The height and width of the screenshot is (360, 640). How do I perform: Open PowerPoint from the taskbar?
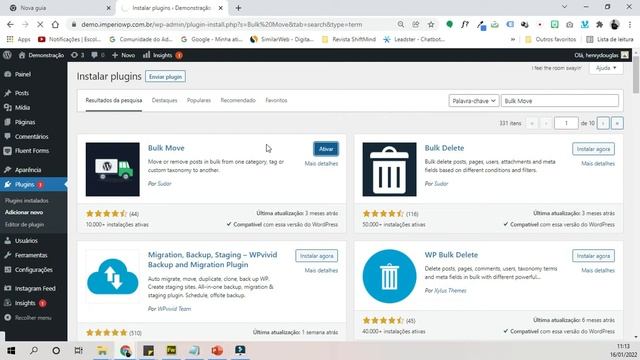217,351
